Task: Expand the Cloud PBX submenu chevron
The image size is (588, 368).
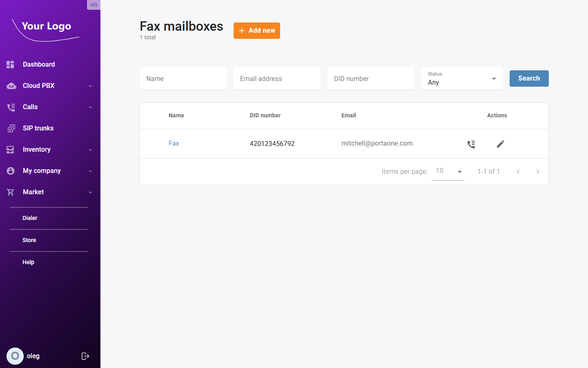Action: [90, 86]
